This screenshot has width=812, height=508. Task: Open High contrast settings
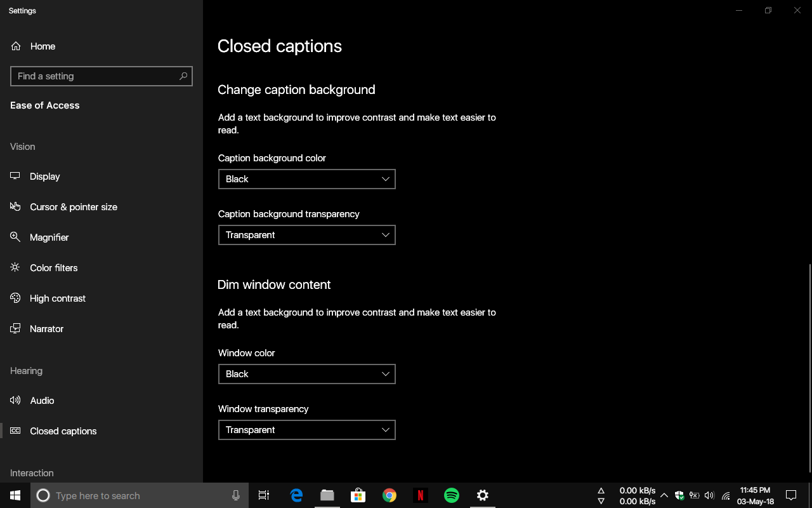coord(101,298)
